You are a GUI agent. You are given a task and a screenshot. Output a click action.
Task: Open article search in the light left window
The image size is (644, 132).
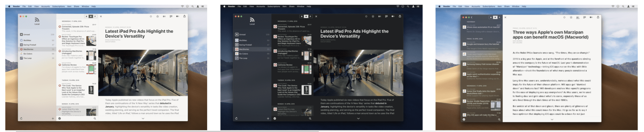click(x=95, y=118)
